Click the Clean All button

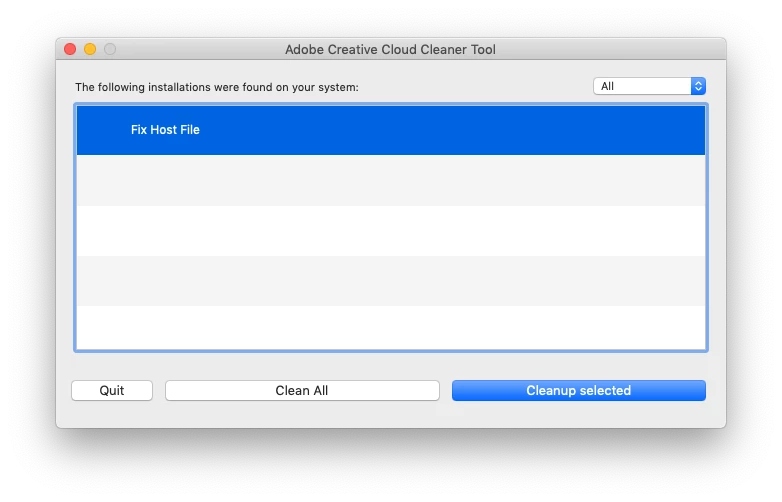point(302,390)
